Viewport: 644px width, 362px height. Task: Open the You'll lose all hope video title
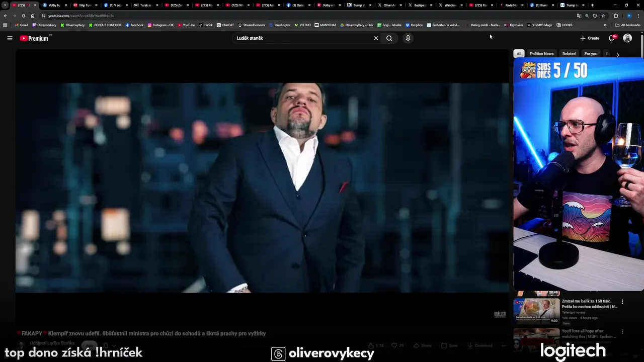pyautogui.click(x=589, y=334)
